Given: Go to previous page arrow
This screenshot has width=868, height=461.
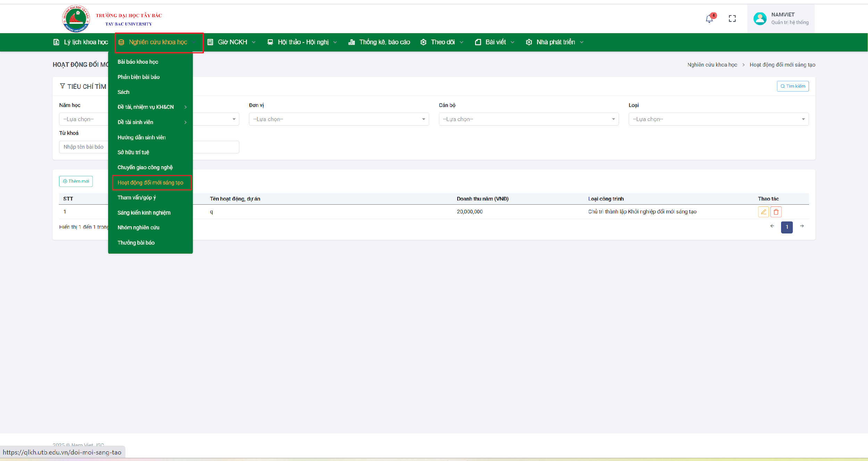Looking at the screenshot, I should click(772, 226).
